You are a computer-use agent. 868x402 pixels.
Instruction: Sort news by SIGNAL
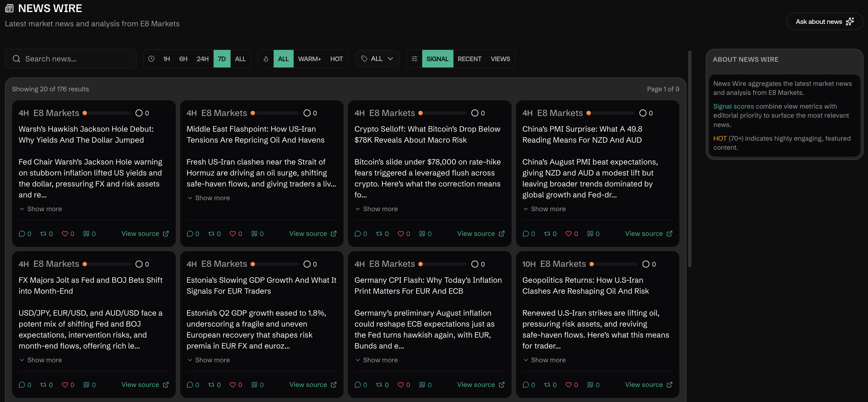[x=437, y=59]
